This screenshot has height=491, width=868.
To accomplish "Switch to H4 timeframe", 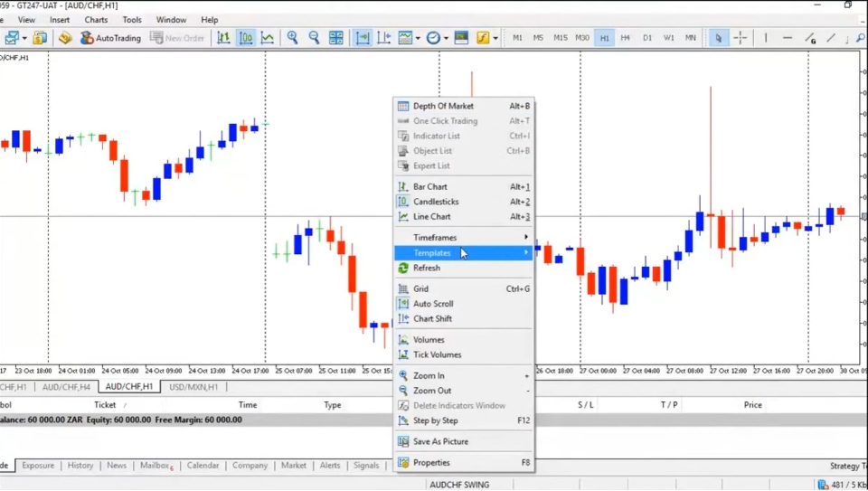I will point(625,38).
